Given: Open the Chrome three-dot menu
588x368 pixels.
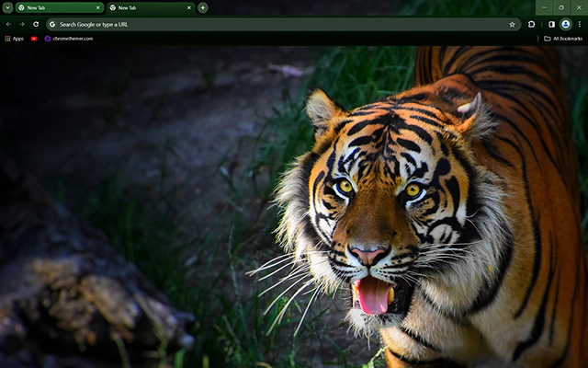Looking at the screenshot, I should [580, 25].
